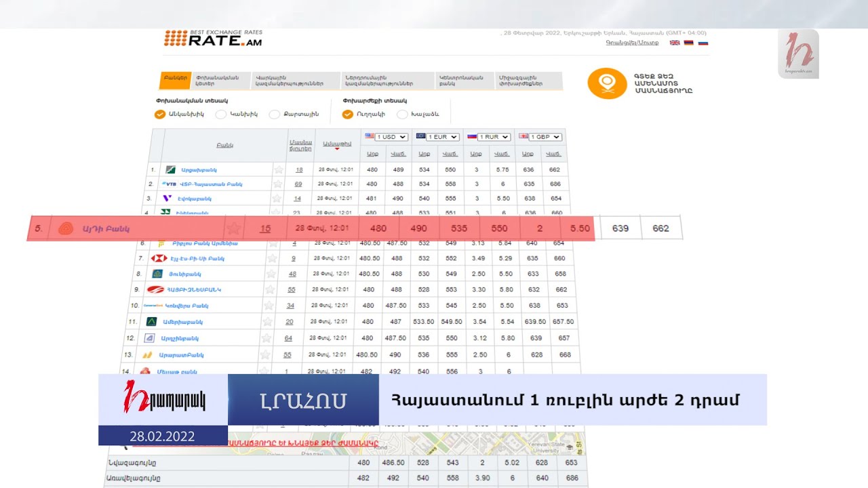
Task: Click the Ամերիաբանկ green logo icon
Action: point(151,322)
